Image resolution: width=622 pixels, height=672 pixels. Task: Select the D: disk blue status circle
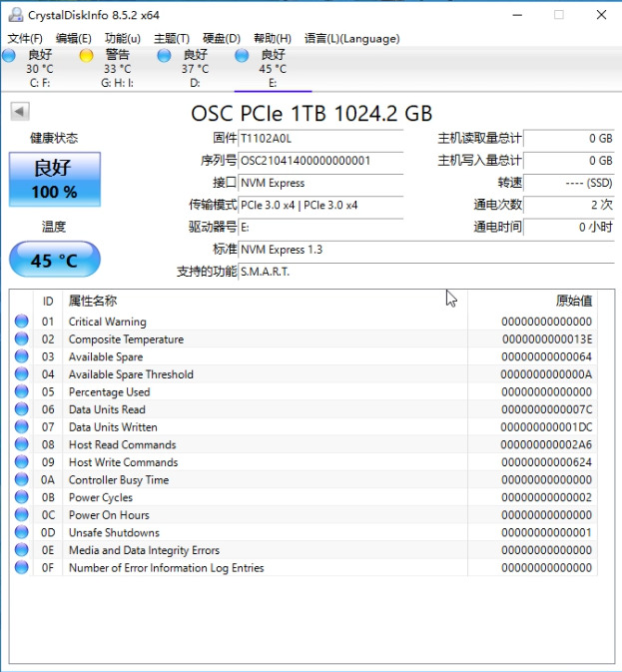(164, 55)
